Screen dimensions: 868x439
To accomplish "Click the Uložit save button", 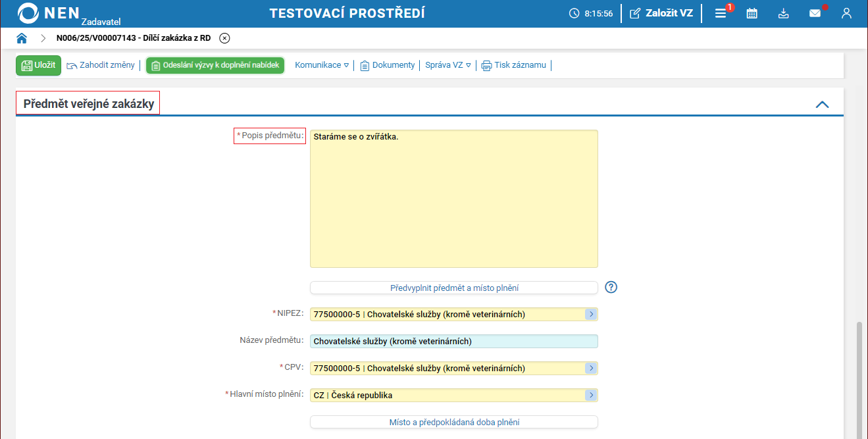I will 38,65.
